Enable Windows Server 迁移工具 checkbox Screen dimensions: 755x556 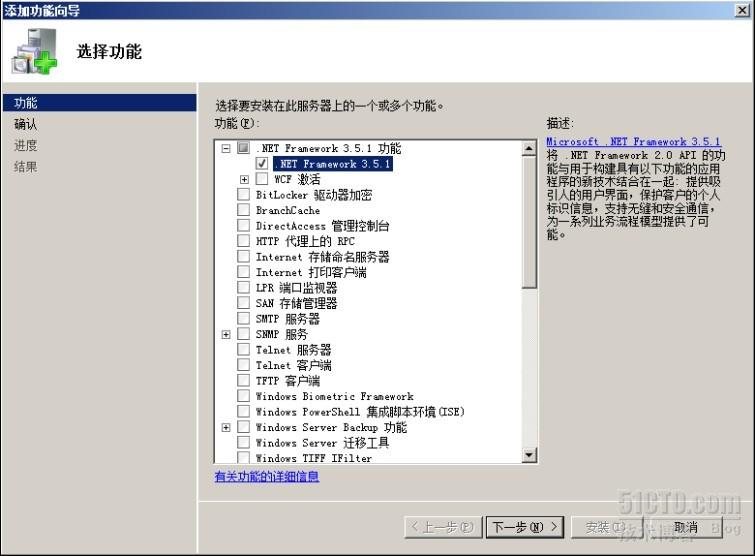tap(244, 442)
